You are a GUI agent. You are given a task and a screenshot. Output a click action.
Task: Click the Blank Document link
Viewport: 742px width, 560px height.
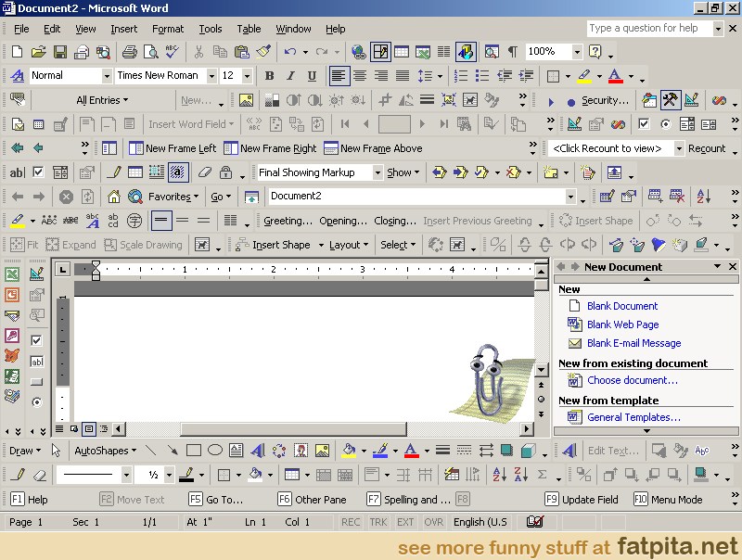621,306
